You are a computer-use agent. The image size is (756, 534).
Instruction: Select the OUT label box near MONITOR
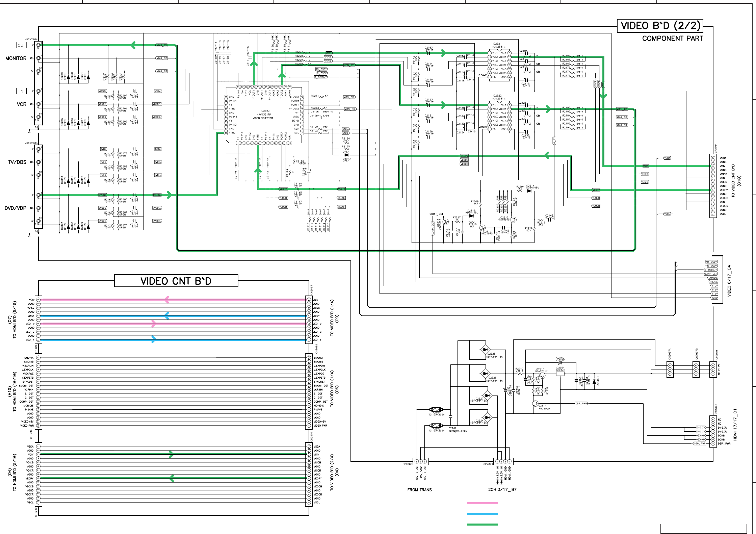point(21,45)
